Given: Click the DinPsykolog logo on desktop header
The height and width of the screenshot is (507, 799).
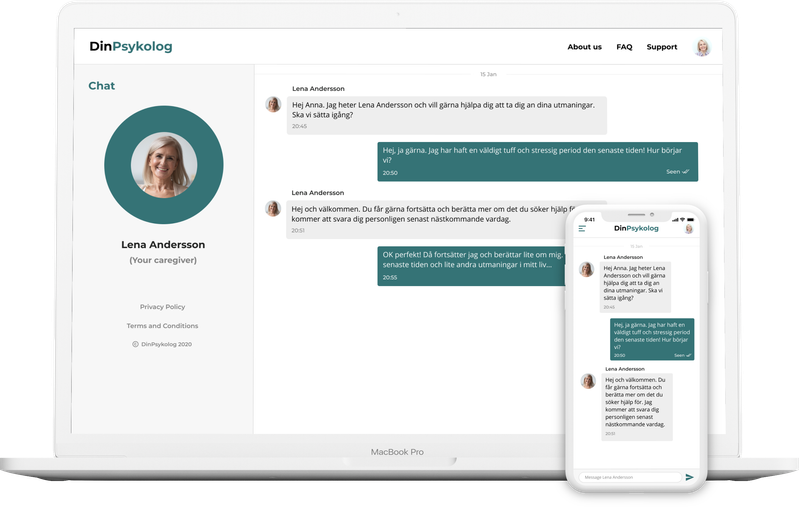Looking at the screenshot, I should 130,47.
